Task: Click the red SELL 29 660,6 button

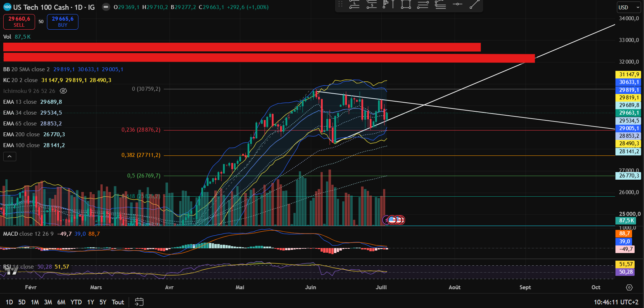Action: pos(19,22)
